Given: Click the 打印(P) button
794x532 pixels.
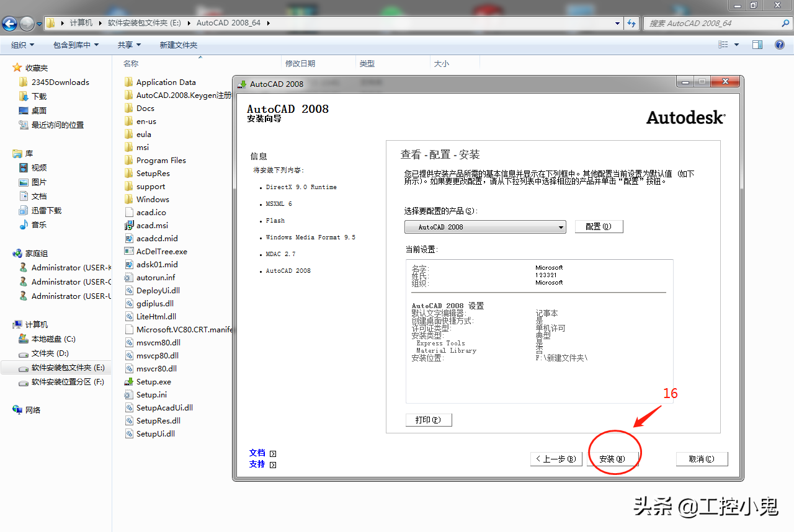Looking at the screenshot, I should [429, 420].
